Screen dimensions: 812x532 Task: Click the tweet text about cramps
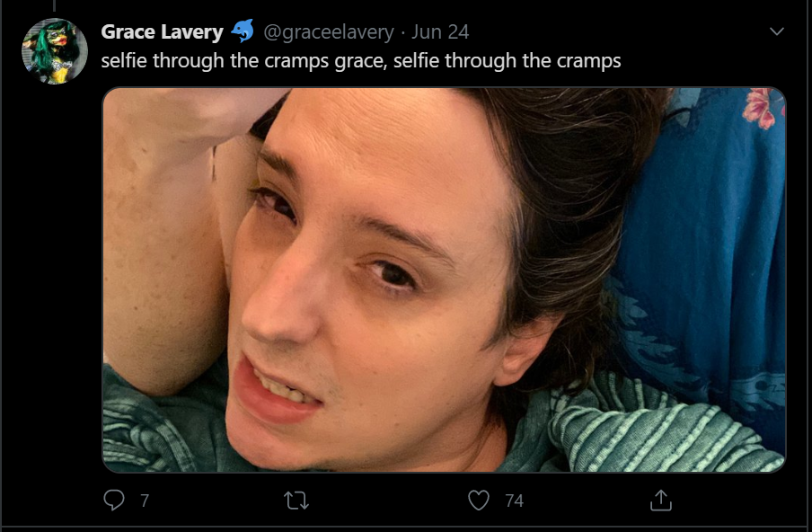point(361,60)
